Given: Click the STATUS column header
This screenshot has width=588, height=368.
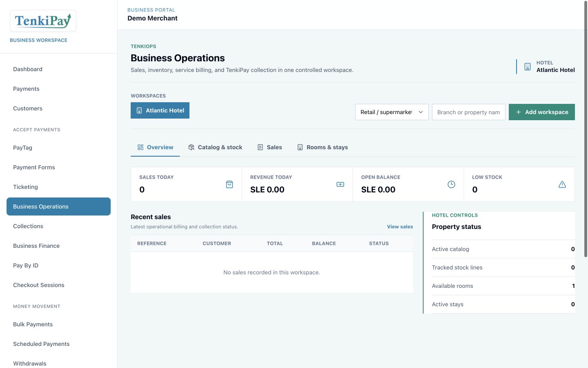Looking at the screenshot, I should pos(379,243).
